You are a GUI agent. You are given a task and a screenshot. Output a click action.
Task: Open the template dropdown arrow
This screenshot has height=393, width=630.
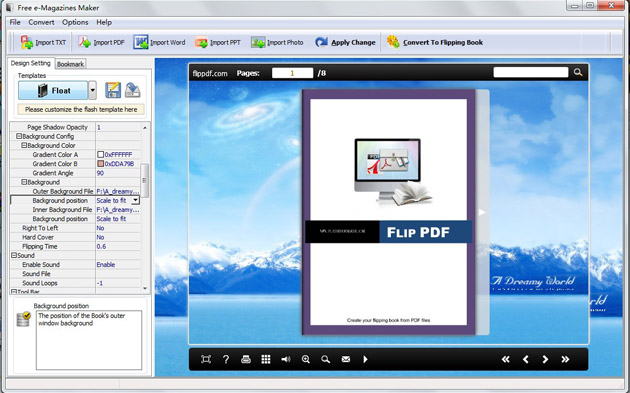click(x=92, y=90)
